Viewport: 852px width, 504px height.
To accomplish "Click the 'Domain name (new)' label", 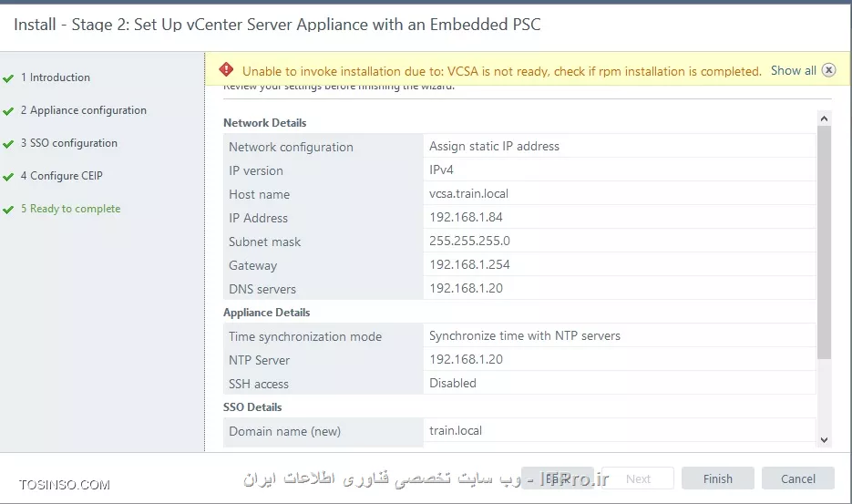I will (x=284, y=431).
